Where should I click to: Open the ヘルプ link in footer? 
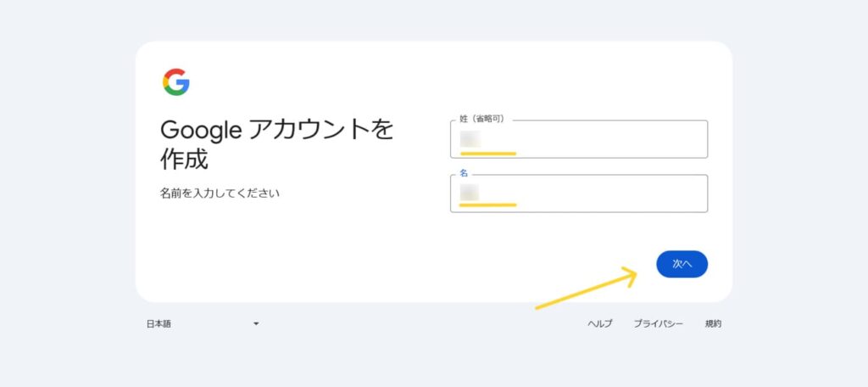600,324
